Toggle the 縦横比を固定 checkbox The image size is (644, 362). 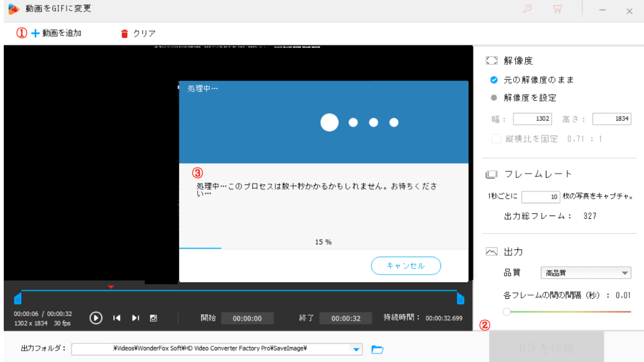(496, 139)
